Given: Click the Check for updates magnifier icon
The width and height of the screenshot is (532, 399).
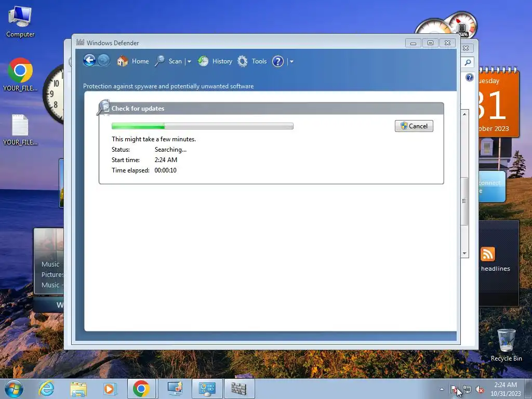Looking at the screenshot, I should [103, 107].
